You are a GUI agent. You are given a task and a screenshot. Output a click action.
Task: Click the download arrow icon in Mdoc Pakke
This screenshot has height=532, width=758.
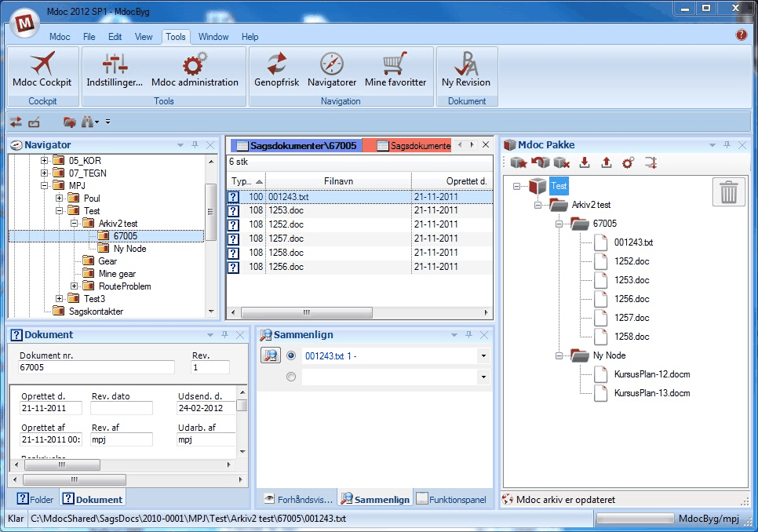[585, 163]
